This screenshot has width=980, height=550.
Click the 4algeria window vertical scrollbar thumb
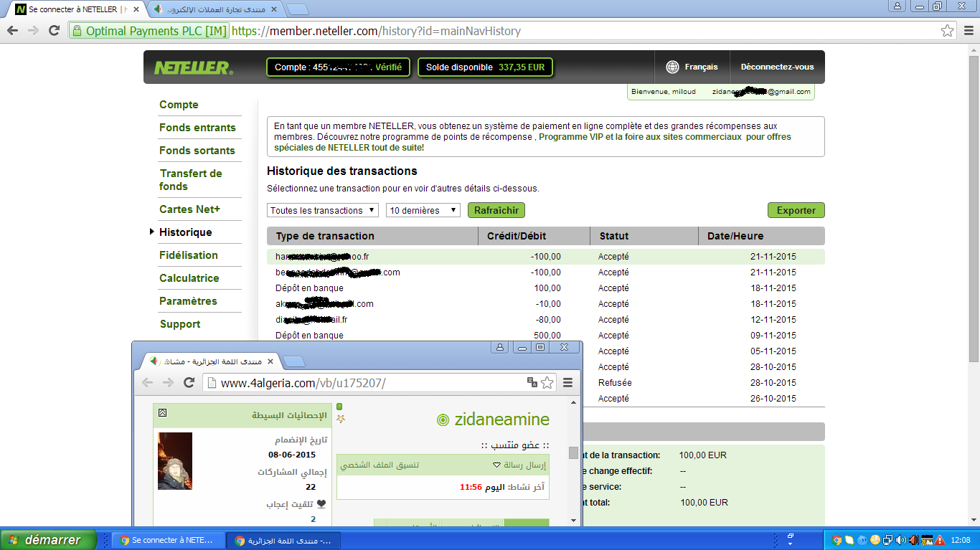[x=573, y=452]
